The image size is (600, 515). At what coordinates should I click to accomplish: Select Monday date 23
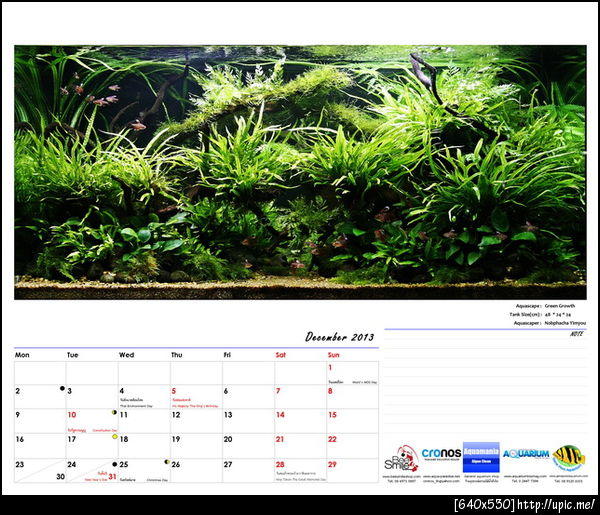pyautogui.click(x=20, y=464)
